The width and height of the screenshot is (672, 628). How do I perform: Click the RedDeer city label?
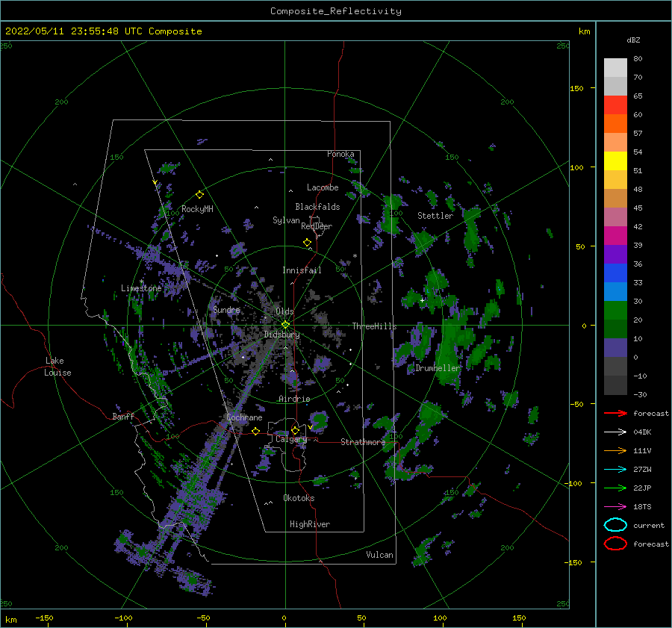[317, 226]
